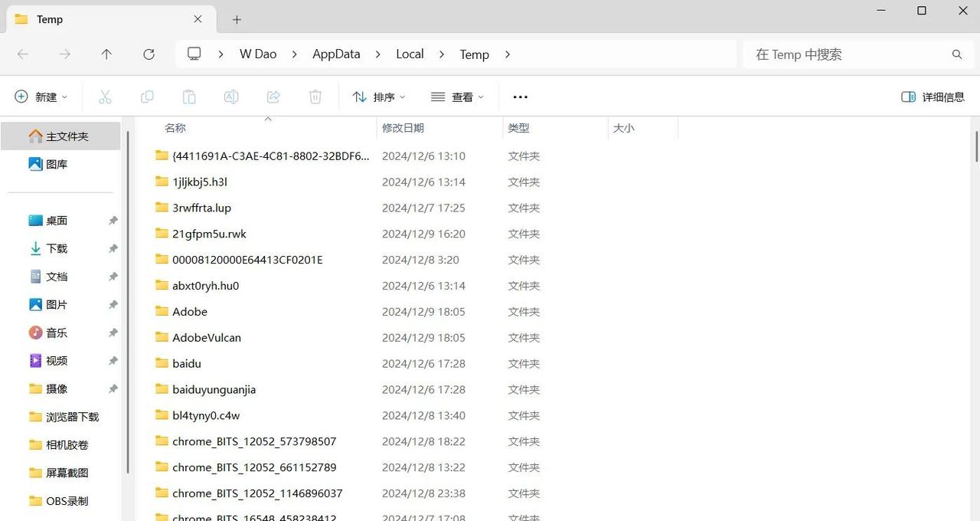
Task: Navigate to Local in the address bar
Action: [410, 54]
